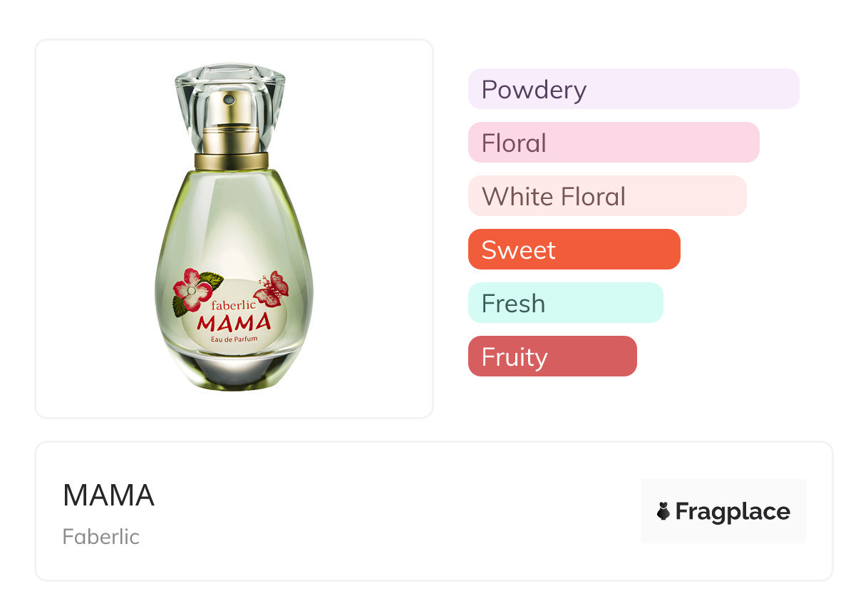Image resolution: width=868 pixels, height=616 pixels.
Task: Pick the mint Fresh accord bar
Action: tap(565, 303)
